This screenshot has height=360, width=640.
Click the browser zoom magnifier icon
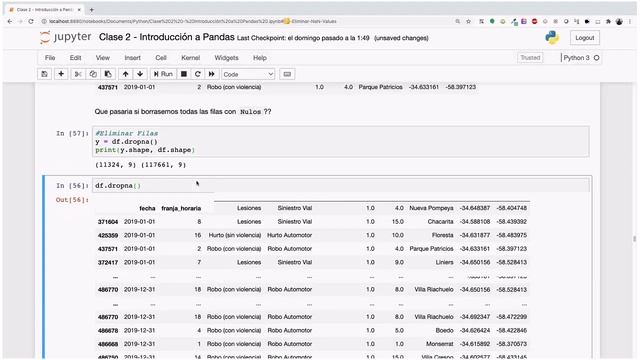[458, 21]
